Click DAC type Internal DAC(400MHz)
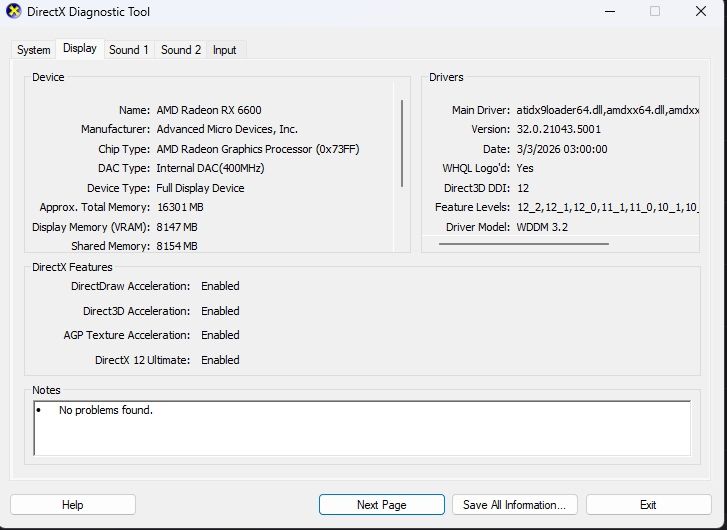The width and height of the screenshot is (727, 530). pyautogui.click(x=210, y=168)
